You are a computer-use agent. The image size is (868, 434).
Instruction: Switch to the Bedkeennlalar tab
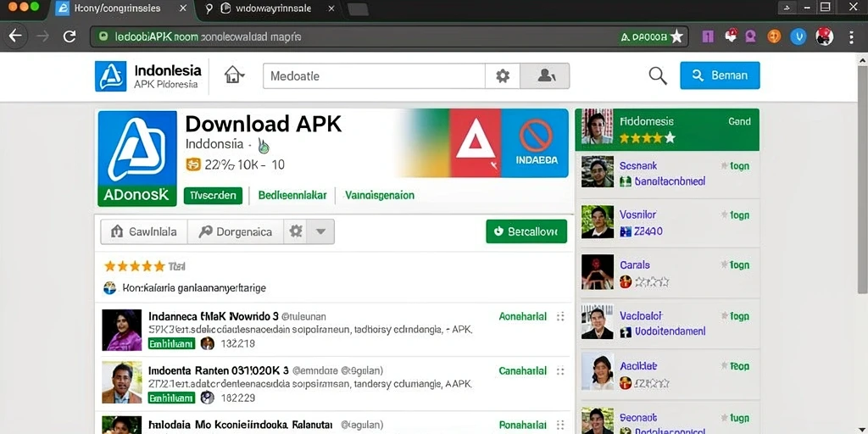tap(292, 196)
